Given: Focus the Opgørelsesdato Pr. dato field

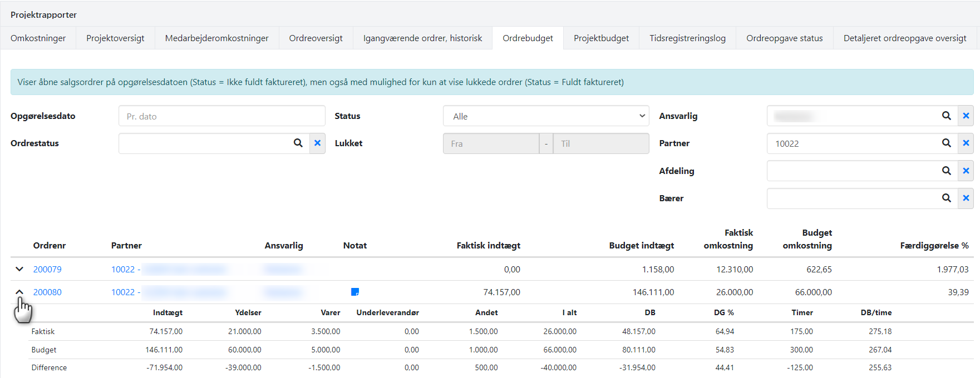Looking at the screenshot, I should tap(222, 116).
